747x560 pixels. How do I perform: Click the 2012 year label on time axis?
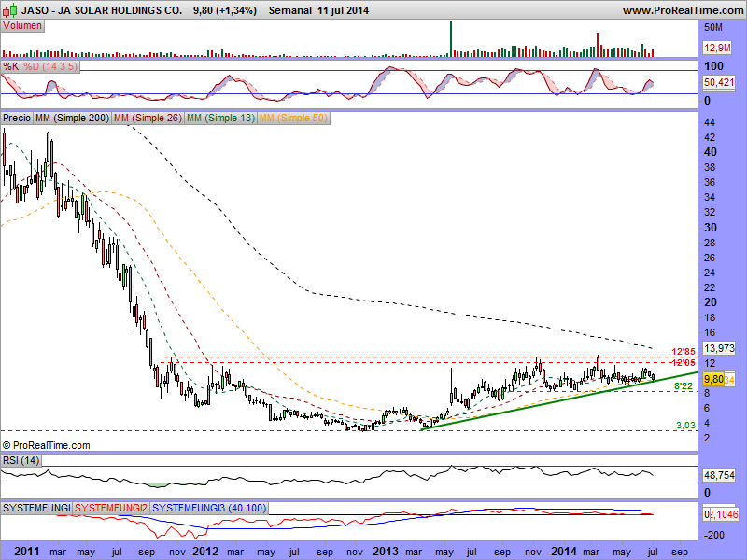(x=205, y=552)
